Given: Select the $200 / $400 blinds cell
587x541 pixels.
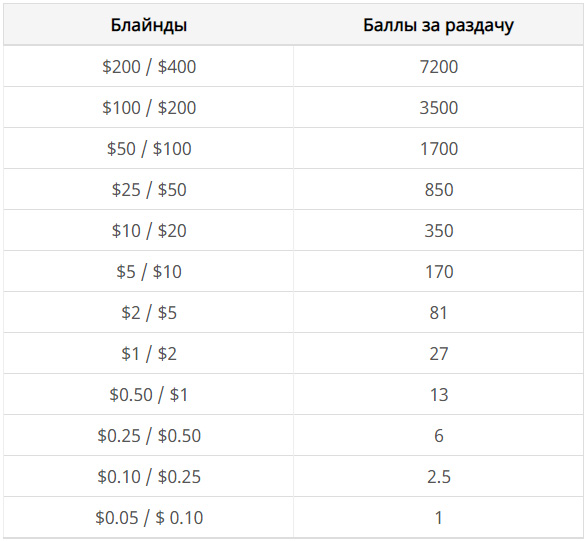Looking at the screenshot, I should [149, 67].
